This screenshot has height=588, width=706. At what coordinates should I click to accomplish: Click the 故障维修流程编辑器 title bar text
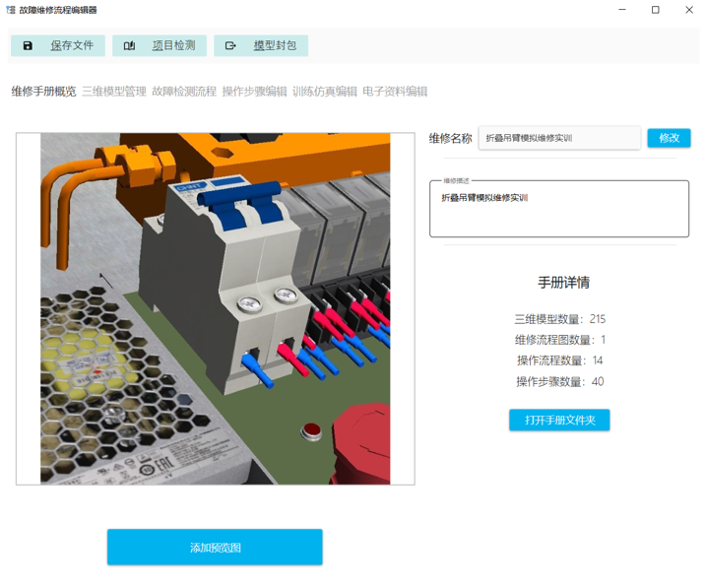pyautogui.click(x=58, y=10)
